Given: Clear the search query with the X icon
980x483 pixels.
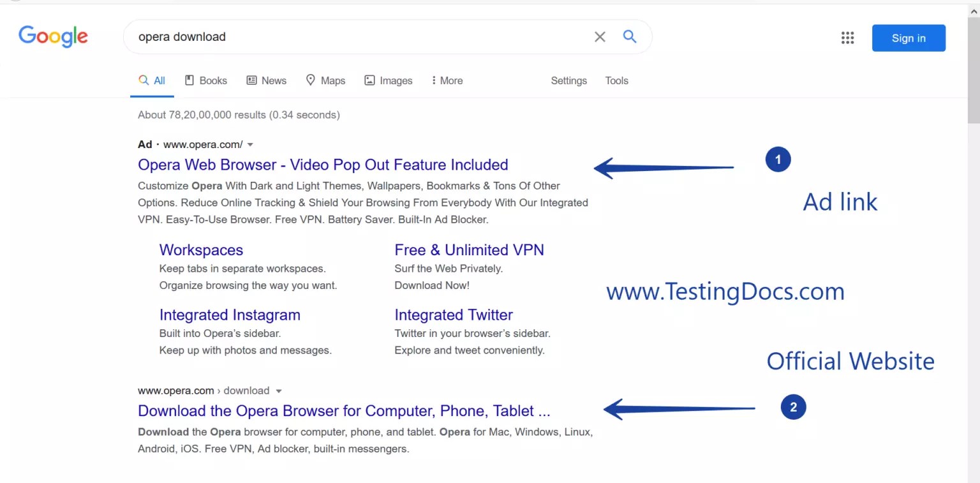Looking at the screenshot, I should (599, 36).
